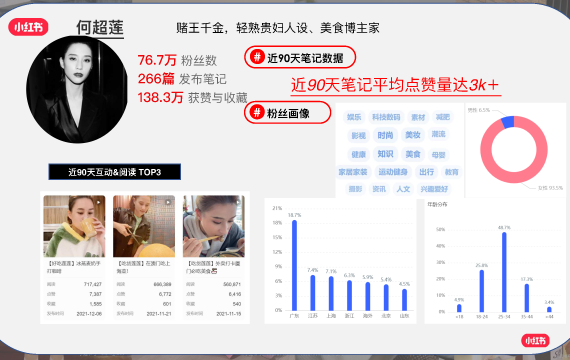Click the name heading 何超莲

click(x=100, y=28)
